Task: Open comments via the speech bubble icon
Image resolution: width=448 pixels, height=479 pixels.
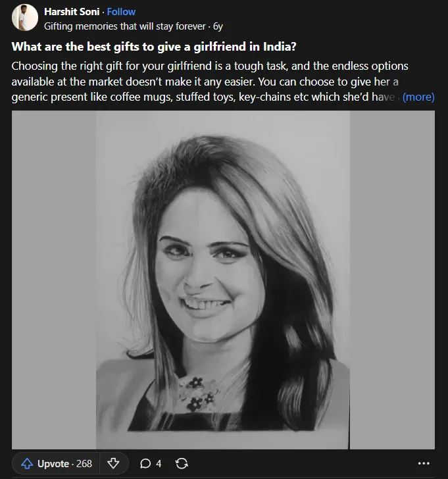Action: click(145, 464)
